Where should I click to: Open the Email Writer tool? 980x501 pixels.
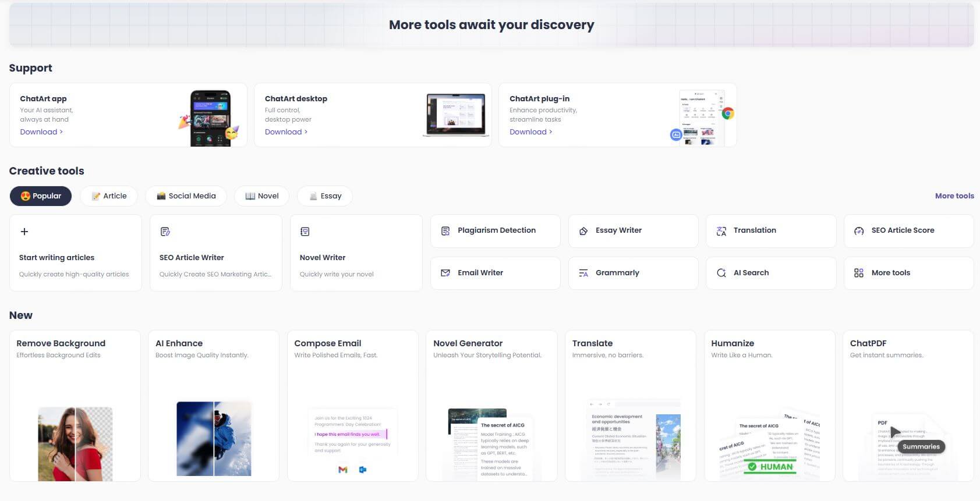pos(496,273)
